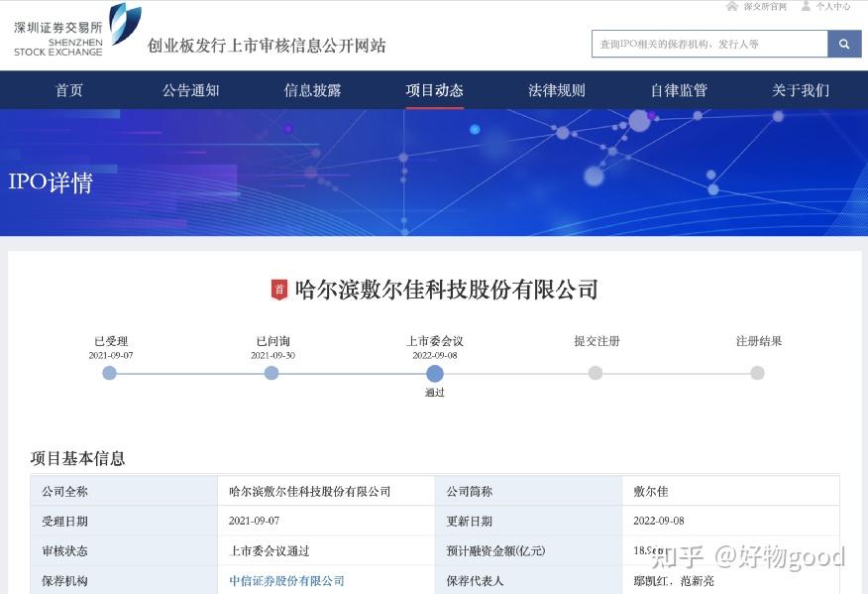Click the 受理日期 label cell
Image resolution: width=868 pixels, height=594 pixels.
[x=124, y=521]
